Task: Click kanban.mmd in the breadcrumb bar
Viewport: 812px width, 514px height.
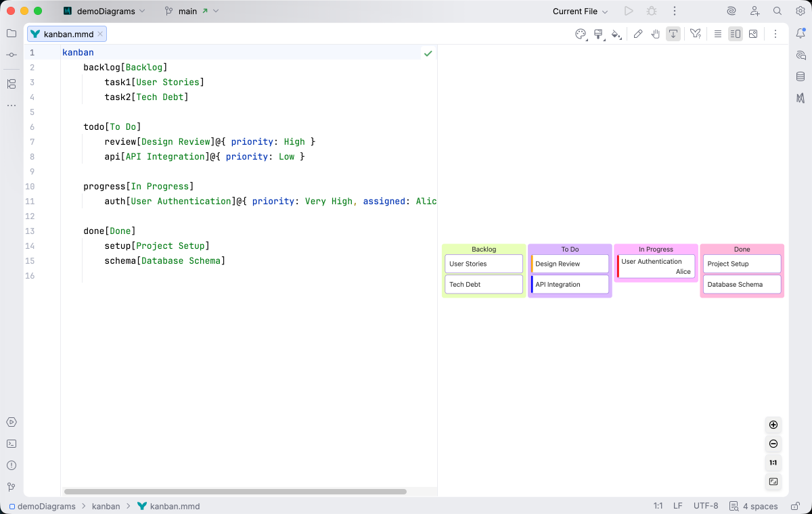Action: click(168, 506)
